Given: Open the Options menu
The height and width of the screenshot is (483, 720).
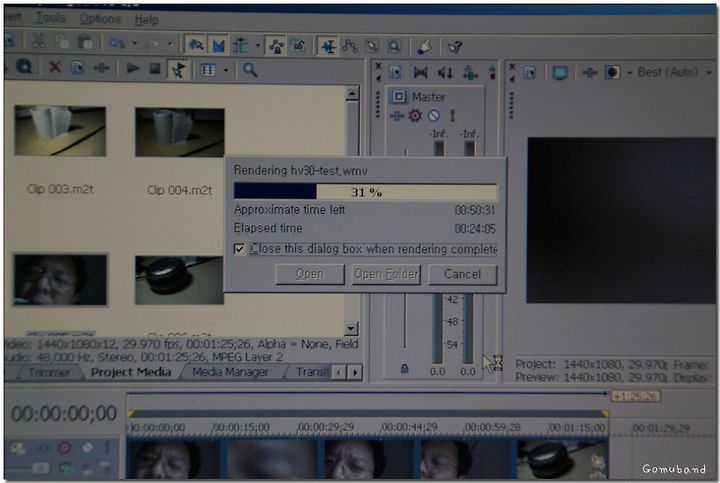Looking at the screenshot, I should pos(100,19).
